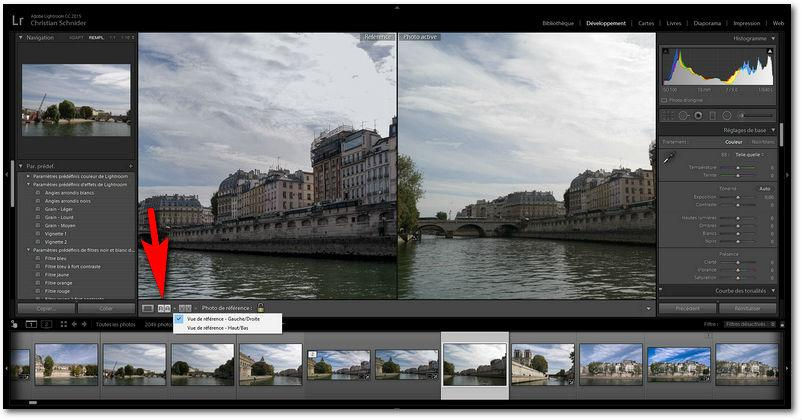The width and height of the screenshot is (802, 420).
Task: Select the Radial Filter tool
Action: (726, 116)
